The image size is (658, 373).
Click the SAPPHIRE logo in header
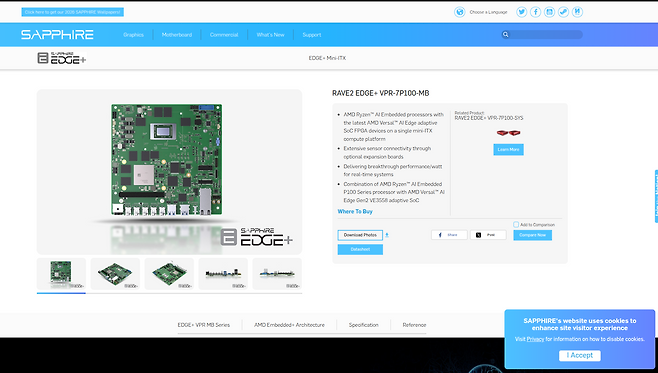57,34
